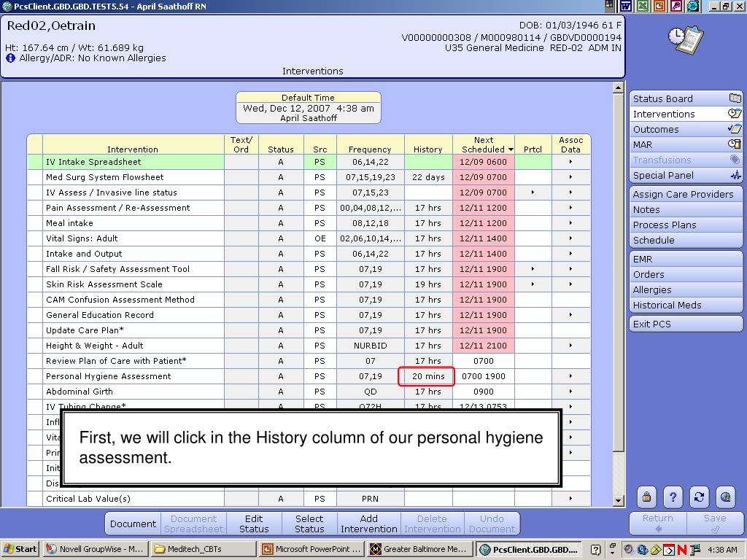Expand Assoc Data for IV Intake Spreadsheet

[x=570, y=162]
